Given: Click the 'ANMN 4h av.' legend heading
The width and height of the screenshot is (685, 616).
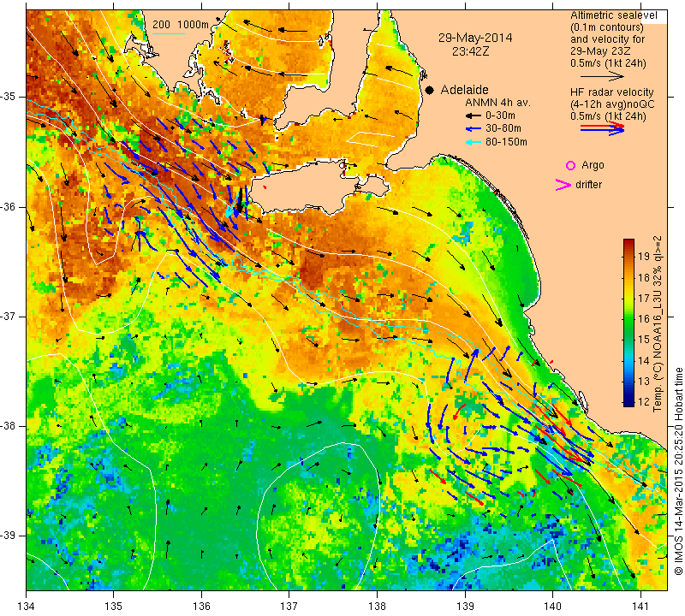Looking at the screenshot, I should (497, 103).
